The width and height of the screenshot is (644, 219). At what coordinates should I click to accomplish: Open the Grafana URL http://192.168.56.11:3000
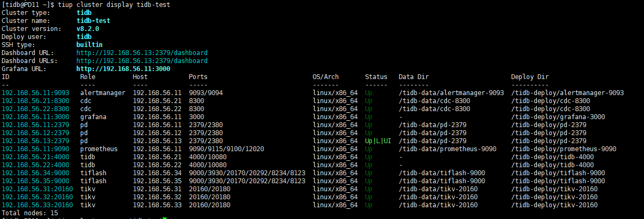(x=123, y=69)
